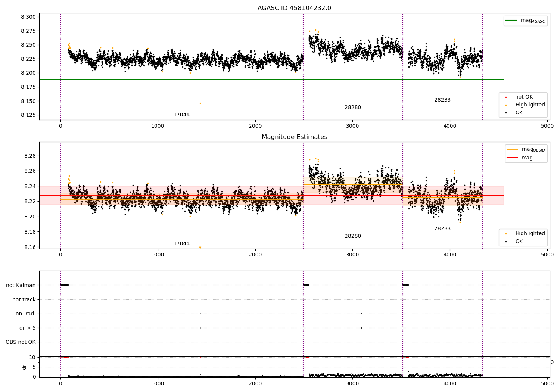Select the orange mag OBSID legend line

click(x=513, y=149)
